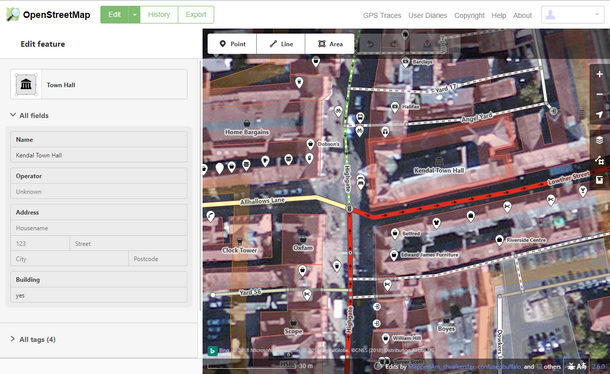
Task: Open the User Diaries menu item
Action: coord(428,16)
